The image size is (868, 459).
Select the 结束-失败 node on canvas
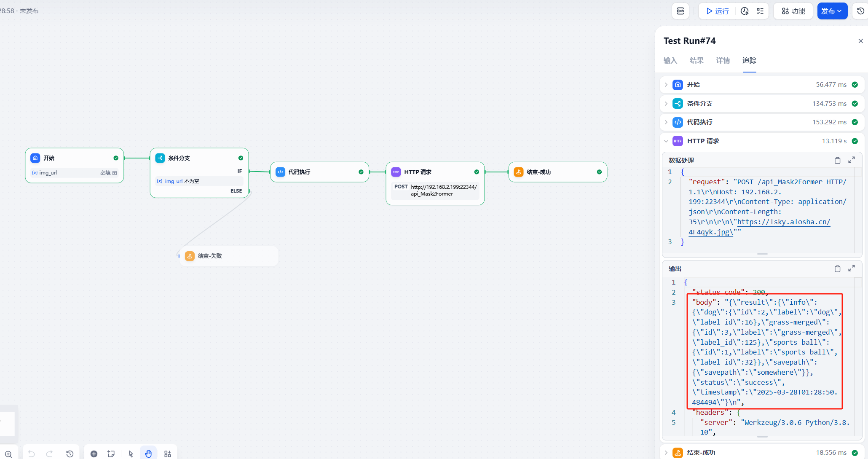pyautogui.click(x=229, y=256)
